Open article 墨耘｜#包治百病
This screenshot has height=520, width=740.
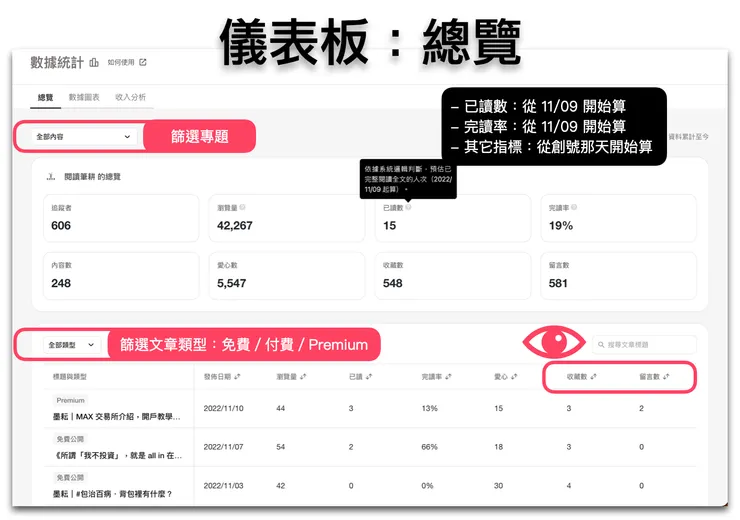pos(112,494)
